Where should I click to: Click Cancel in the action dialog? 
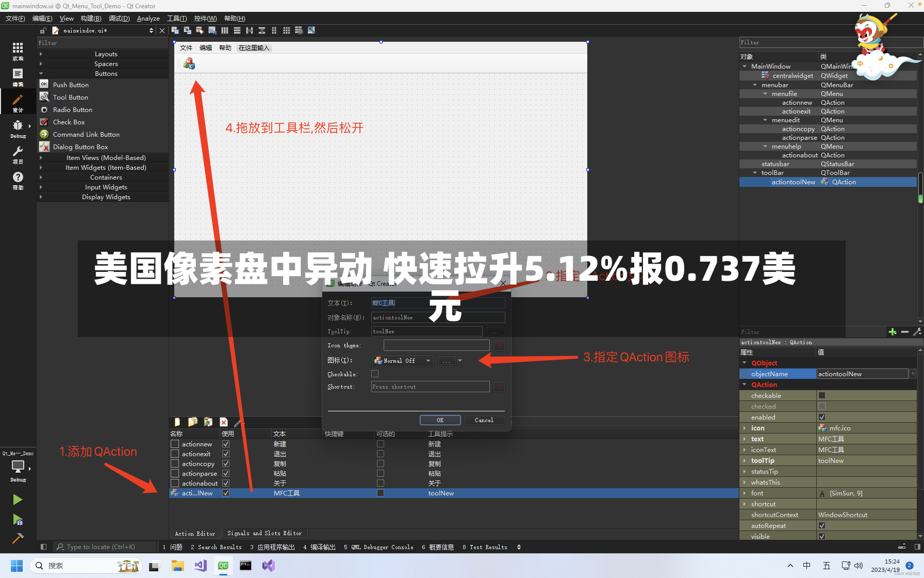pos(484,420)
